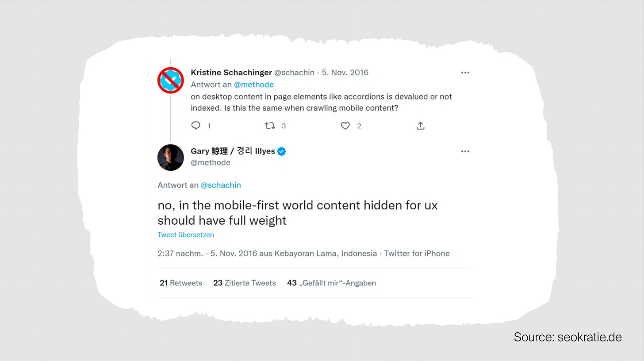The height and width of the screenshot is (361, 644).
Task: Open the share icon on Kristine's tweet
Action: [420, 126]
